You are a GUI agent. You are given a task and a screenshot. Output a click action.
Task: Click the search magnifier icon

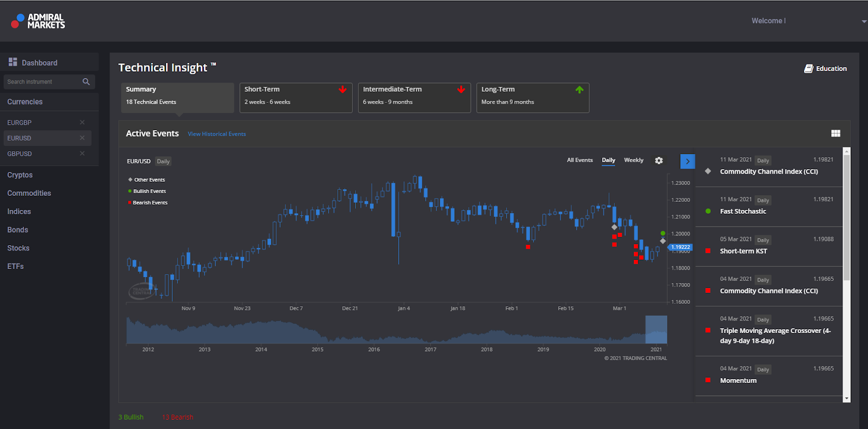point(86,82)
